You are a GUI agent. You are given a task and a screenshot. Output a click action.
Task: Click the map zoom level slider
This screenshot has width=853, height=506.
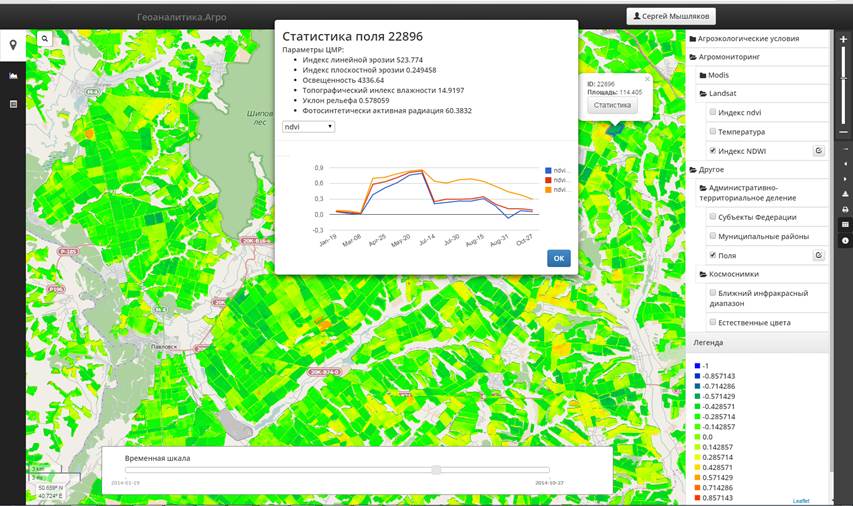click(x=843, y=79)
